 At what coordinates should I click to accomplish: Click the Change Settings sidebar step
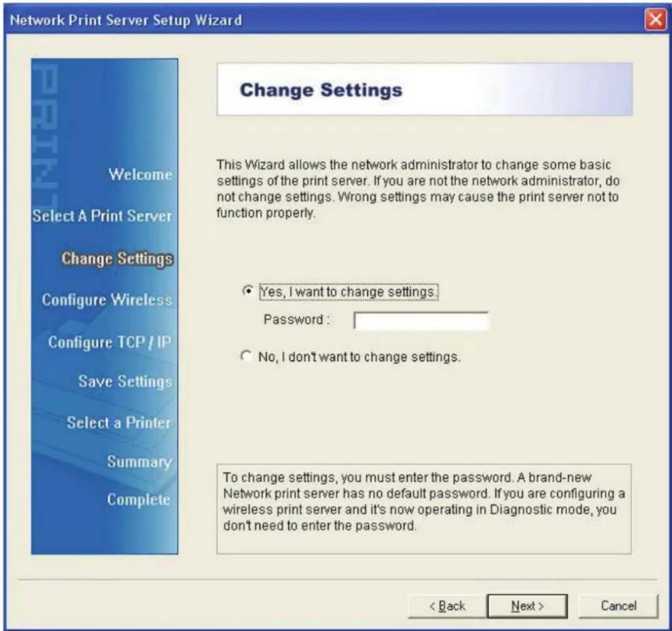click(x=117, y=259)
